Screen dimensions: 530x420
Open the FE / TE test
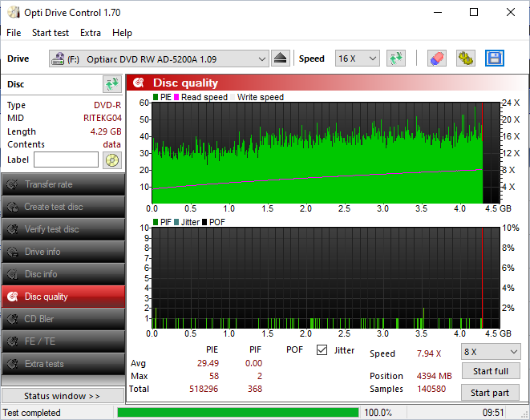point(63,341)
